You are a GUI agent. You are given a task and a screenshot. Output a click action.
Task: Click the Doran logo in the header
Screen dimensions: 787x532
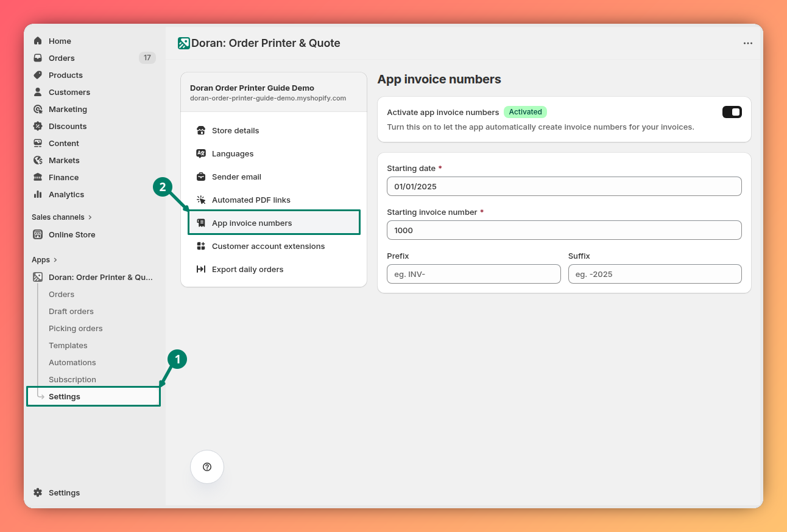(x=184, y=43)
